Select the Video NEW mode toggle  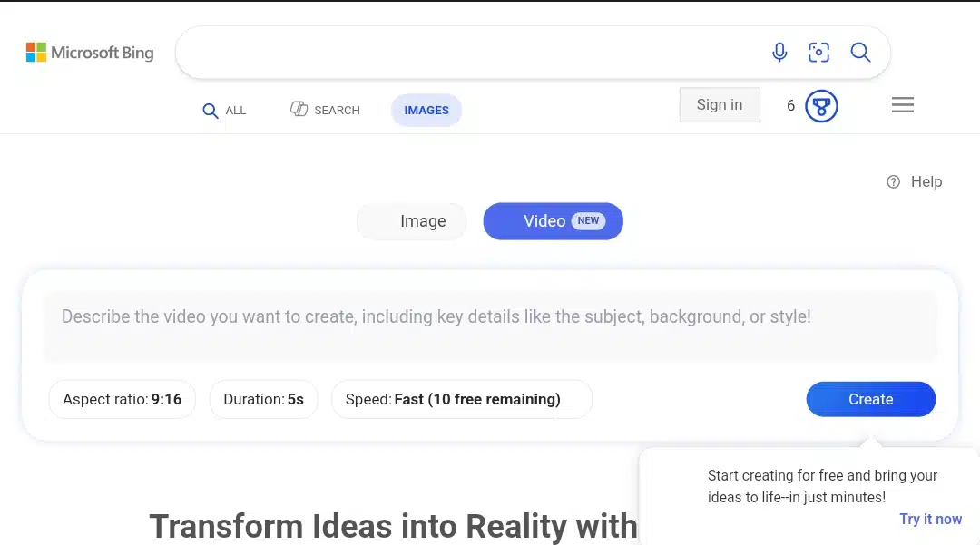(x=554, y=221)
